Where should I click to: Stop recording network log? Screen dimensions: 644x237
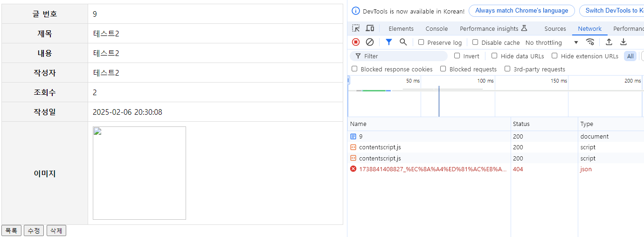coord(356,42)
